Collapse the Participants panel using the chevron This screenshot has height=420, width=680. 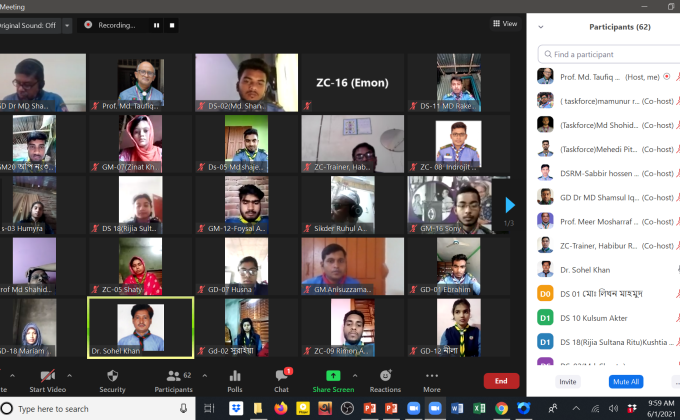(541, 27)
